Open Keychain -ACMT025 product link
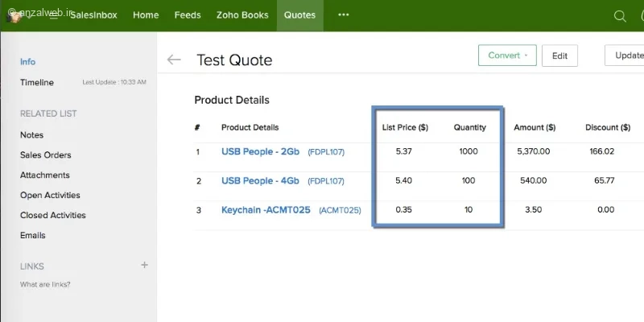The height and width of the screenshot is (322, 644). click(266, 210)
